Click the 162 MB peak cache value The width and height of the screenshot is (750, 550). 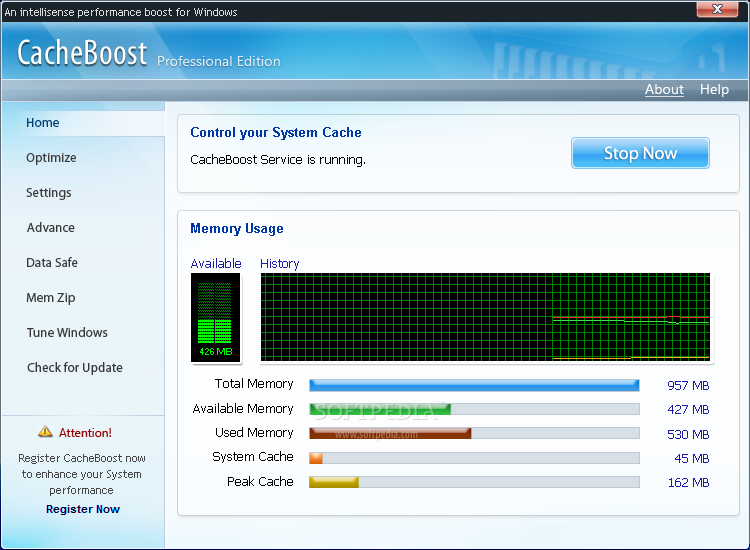coord(688,483)
